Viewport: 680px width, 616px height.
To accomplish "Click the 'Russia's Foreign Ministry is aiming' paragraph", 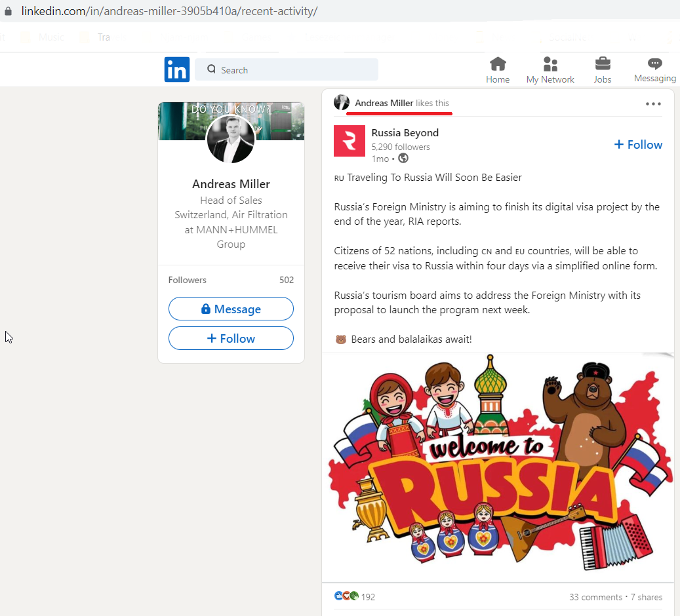I will [x=497, y=214].
